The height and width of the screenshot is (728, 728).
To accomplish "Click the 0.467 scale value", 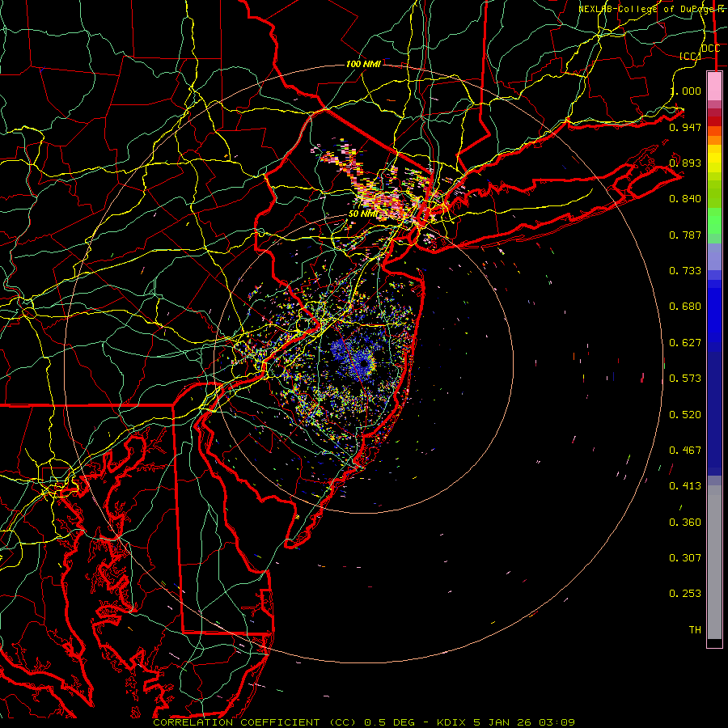I will click(x=685, y=451).
